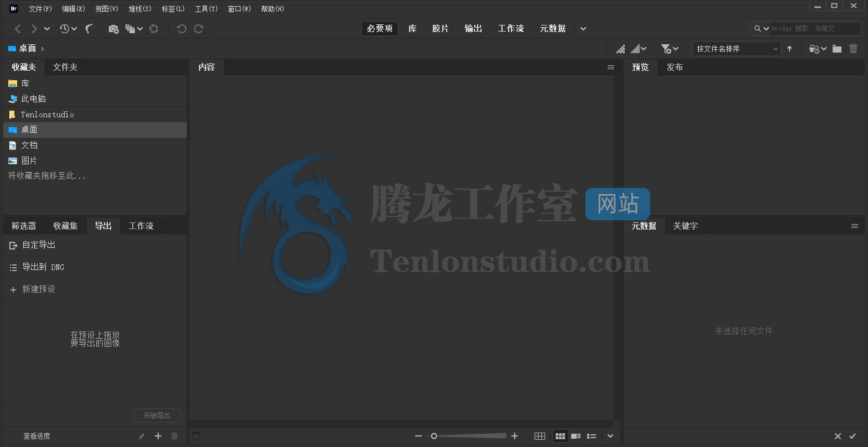
Task: Open the view options dropdown at bottom
Action: (x=610, y=436)
